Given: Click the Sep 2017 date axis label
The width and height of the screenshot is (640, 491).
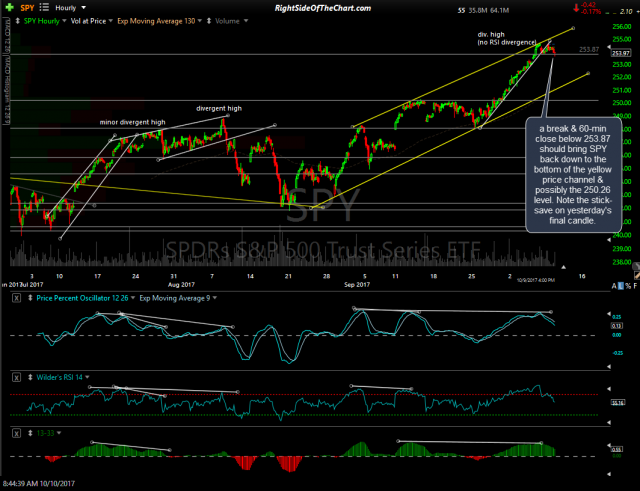Looking at the screenshot, I should point(357,284).
